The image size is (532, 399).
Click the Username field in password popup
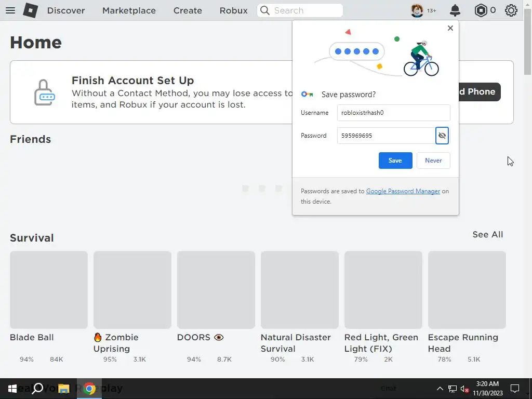pyautogui.click(x=394, y=113)
